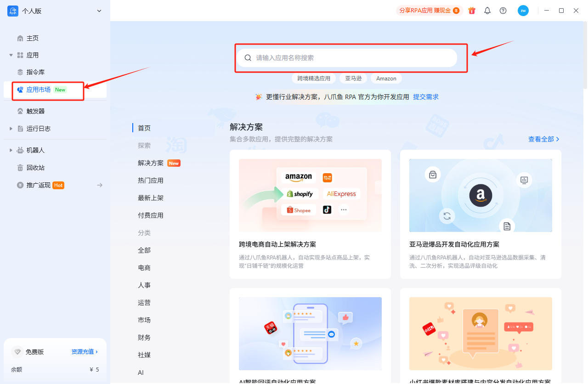Select the 电商 category
This screenshot has height=384, width=588.
(x=144, y=268)
